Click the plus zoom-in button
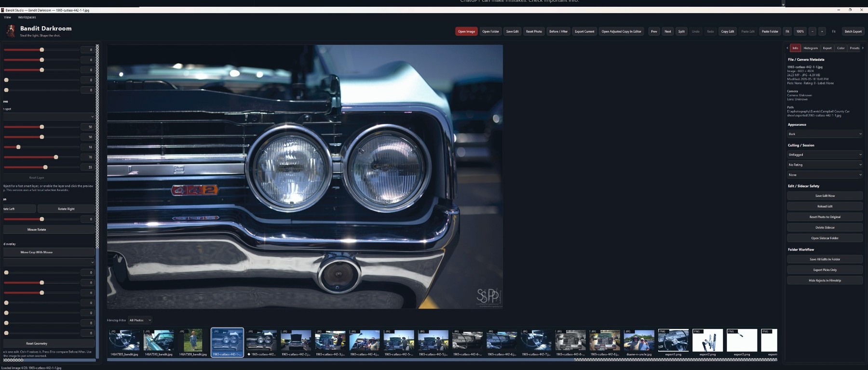The image size is (868, 370). click(822, 31)
